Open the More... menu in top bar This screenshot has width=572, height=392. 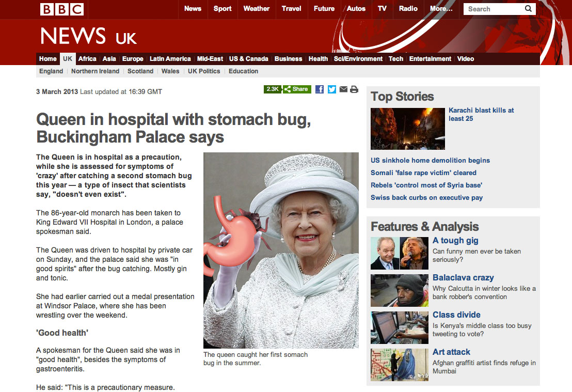441,9
